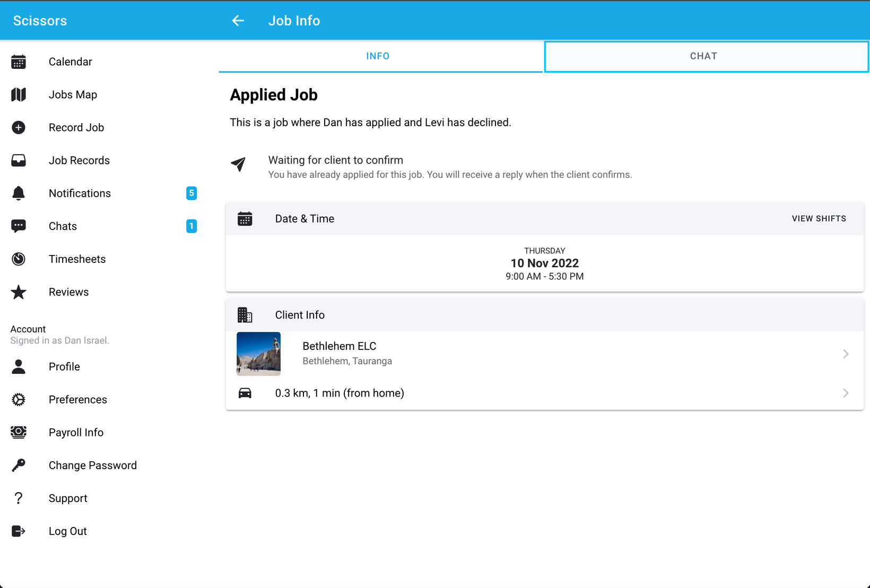Click the Job Records inbox icon
Image resolution: width=870 pixels, height=588 pixels.
(19, 161)
